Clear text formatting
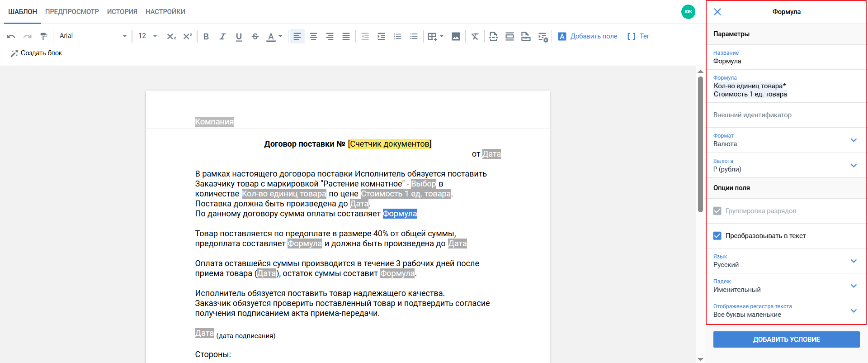 475,36
